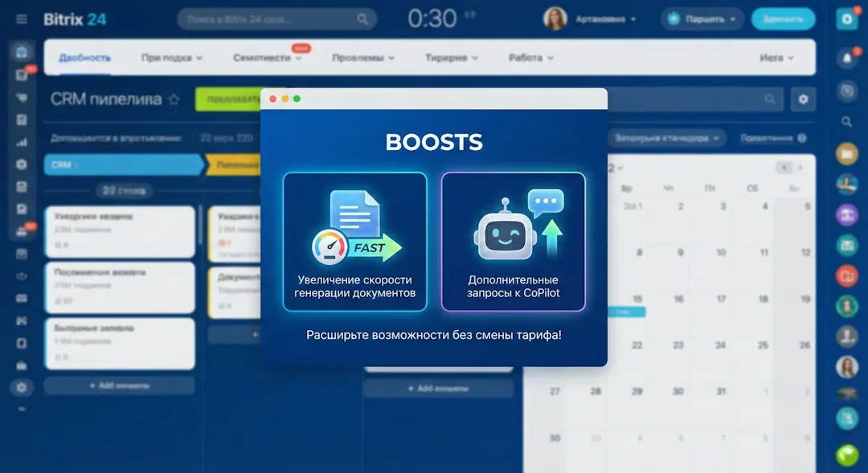Click the magnifier icon in right sidebar

tap(847, 122)
